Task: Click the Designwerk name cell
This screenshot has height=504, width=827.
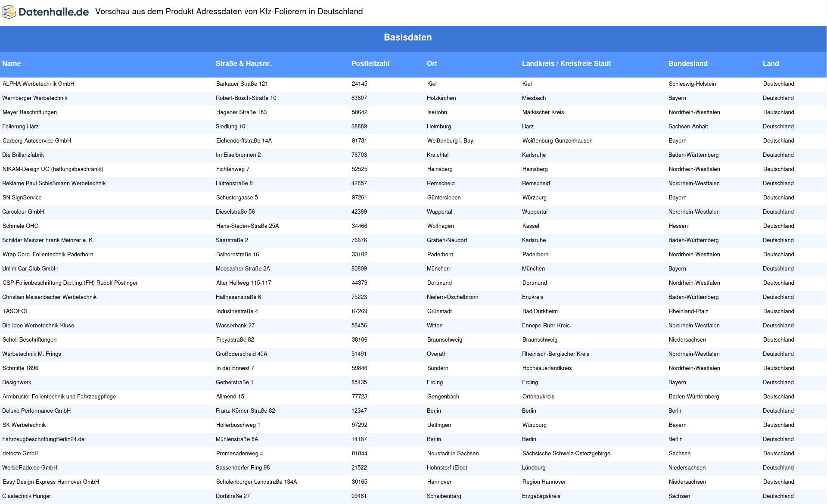Action: 17,383
